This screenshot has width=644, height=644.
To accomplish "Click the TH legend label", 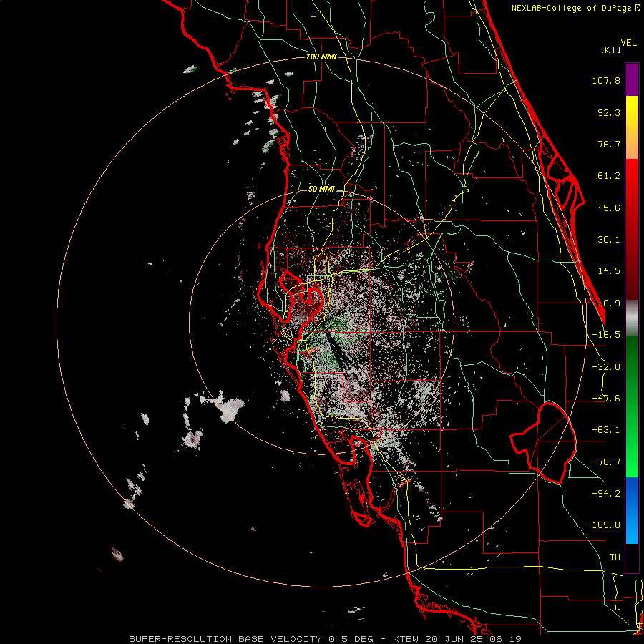I will tap(615, 557).
